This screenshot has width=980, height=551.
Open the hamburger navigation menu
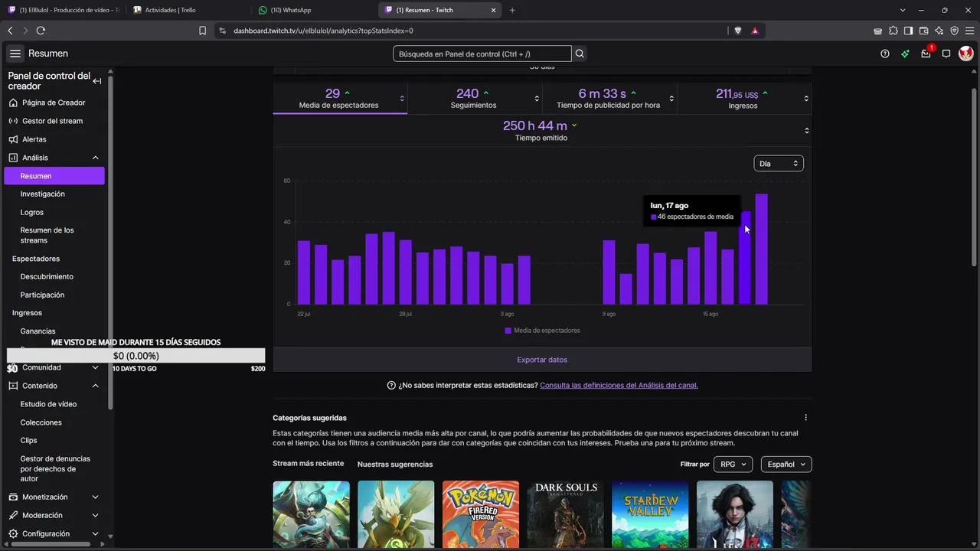click(15, 54)
